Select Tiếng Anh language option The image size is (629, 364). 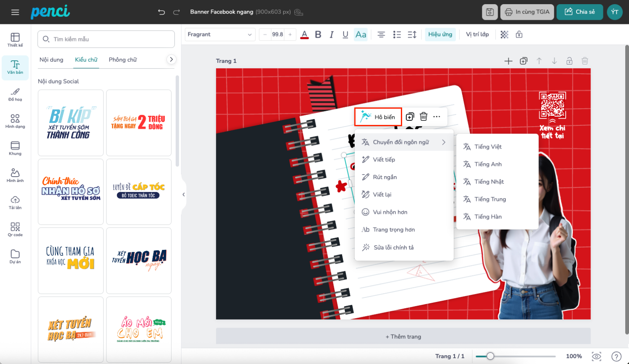point(488,164)
